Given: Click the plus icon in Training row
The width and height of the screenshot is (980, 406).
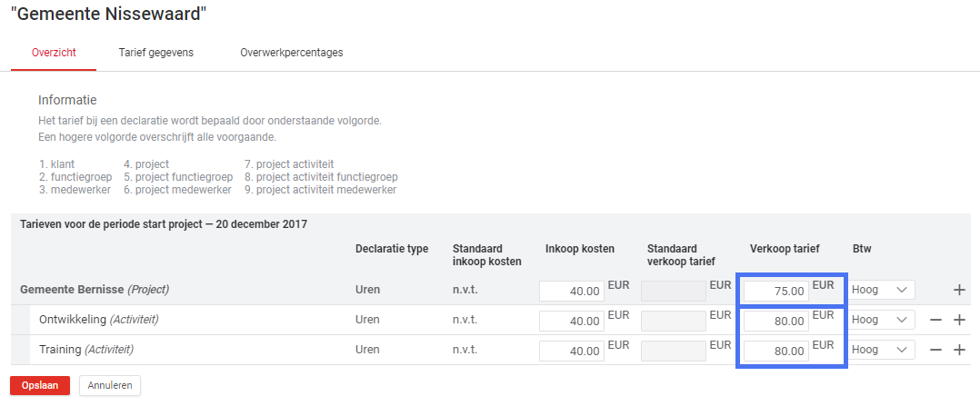Looking at the screenshot, I should pyautogui.click(x=959, y=350).
